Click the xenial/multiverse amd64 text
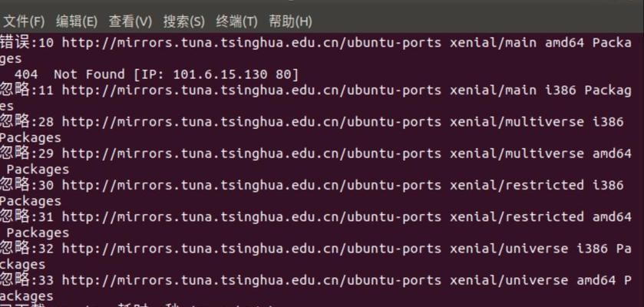This screenshot has height=307, width=644. (540, 153)
